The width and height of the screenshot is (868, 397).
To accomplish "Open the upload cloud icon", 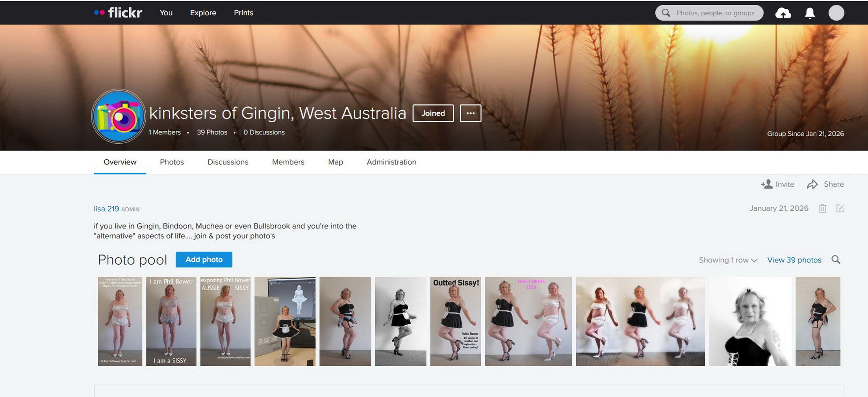I will (783, 13).
